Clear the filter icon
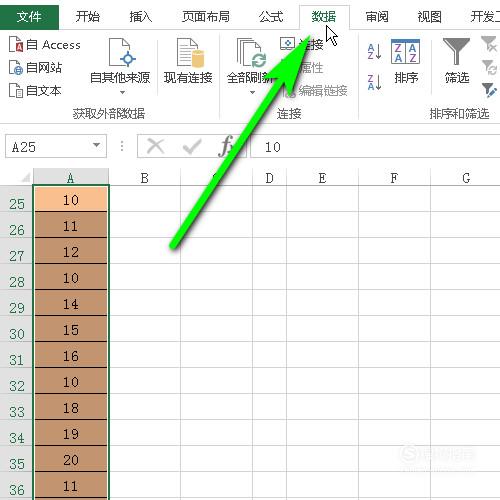500x500 pixels. [489, 44]
